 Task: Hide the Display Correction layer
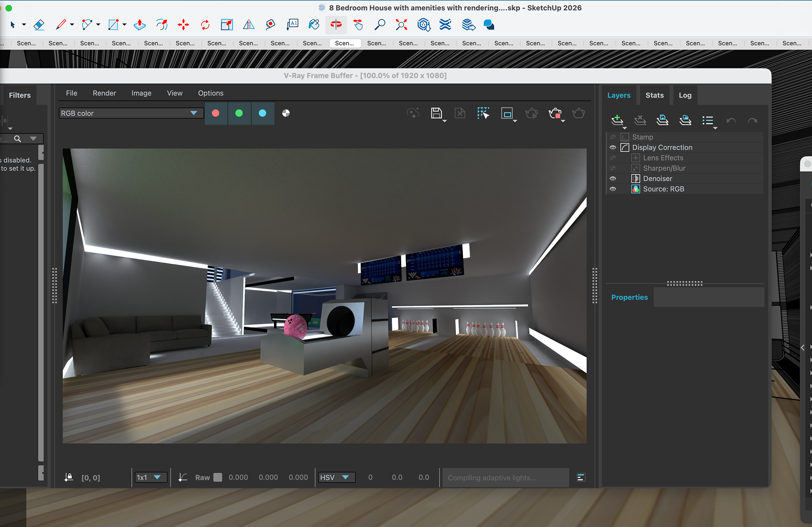613,148
